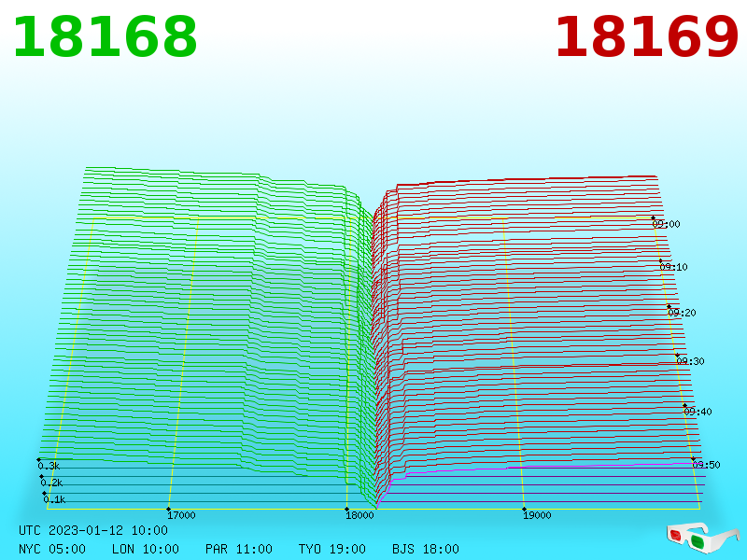Click the BJS 18:00 time
This screenshot has width=747, height=560.
pos(426,549)
